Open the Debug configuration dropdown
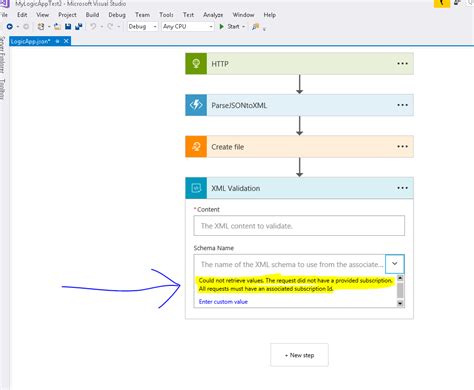This screenshot has height=390, width=474. point(142,26)
